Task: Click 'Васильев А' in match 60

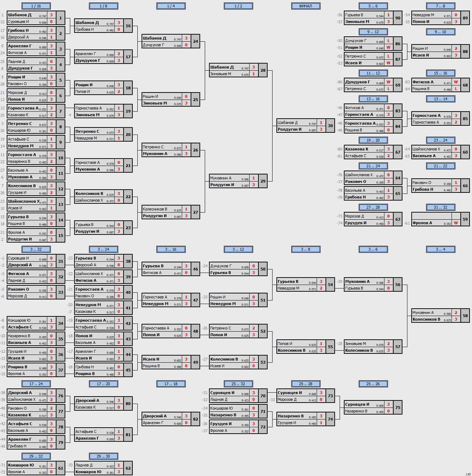Action: 424,156
